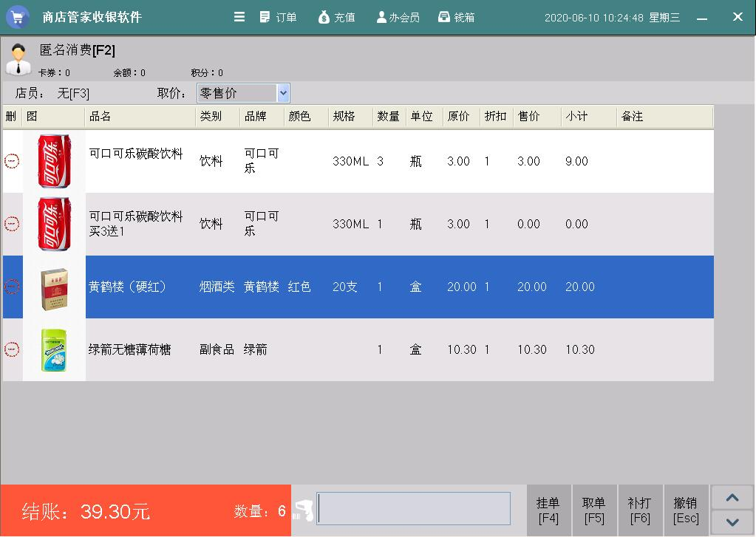Open the hamburger menu in the title bar

click(x=239, y=16)
